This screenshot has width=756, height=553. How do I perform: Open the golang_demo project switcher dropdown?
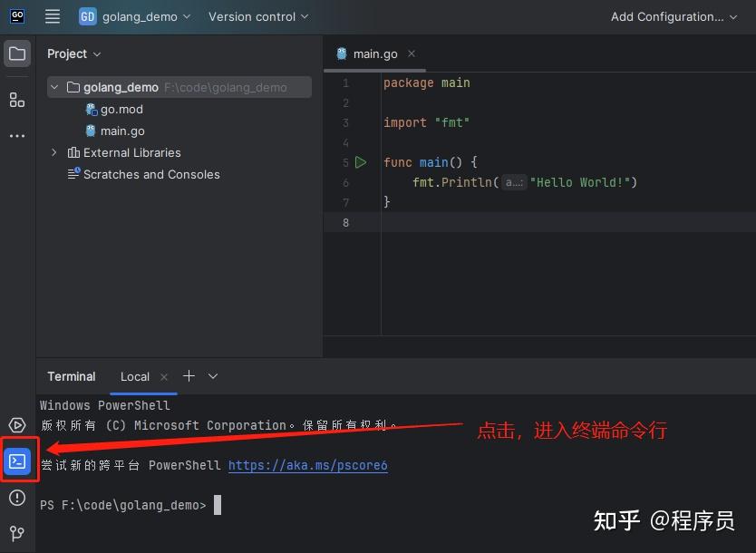point(135,16)
